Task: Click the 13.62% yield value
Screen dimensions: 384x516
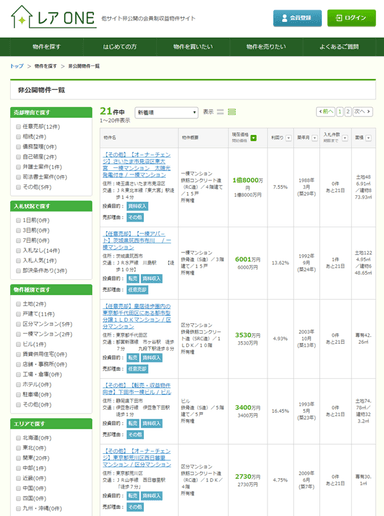Action: pyautogui.click(x=280, y=263)
